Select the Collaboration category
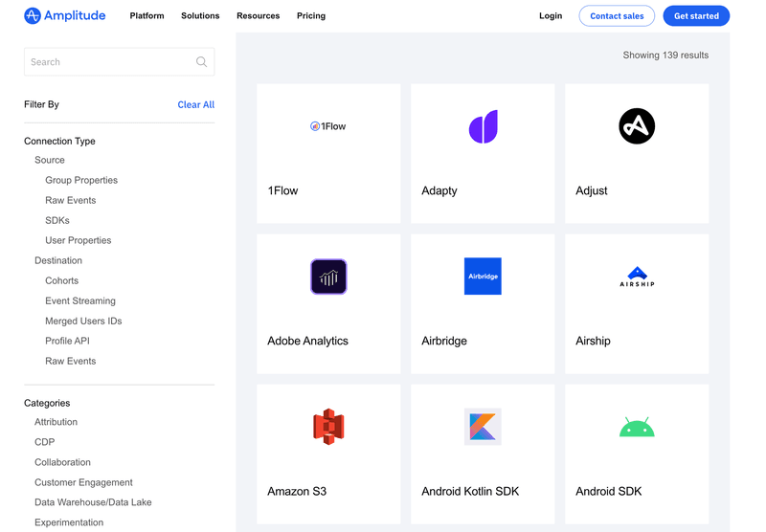Screen dimensions: 766x532 tap(62, 462)
